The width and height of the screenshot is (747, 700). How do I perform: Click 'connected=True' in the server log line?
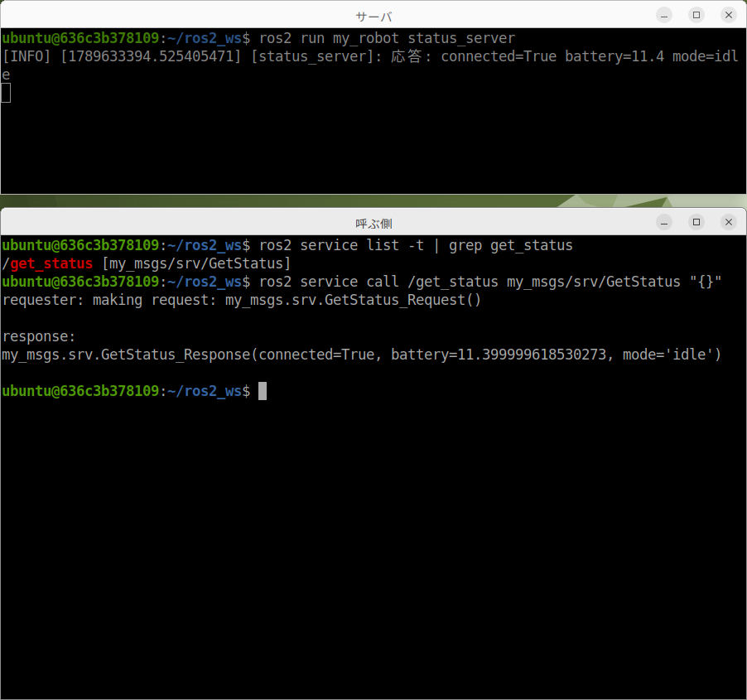[499, 56]
